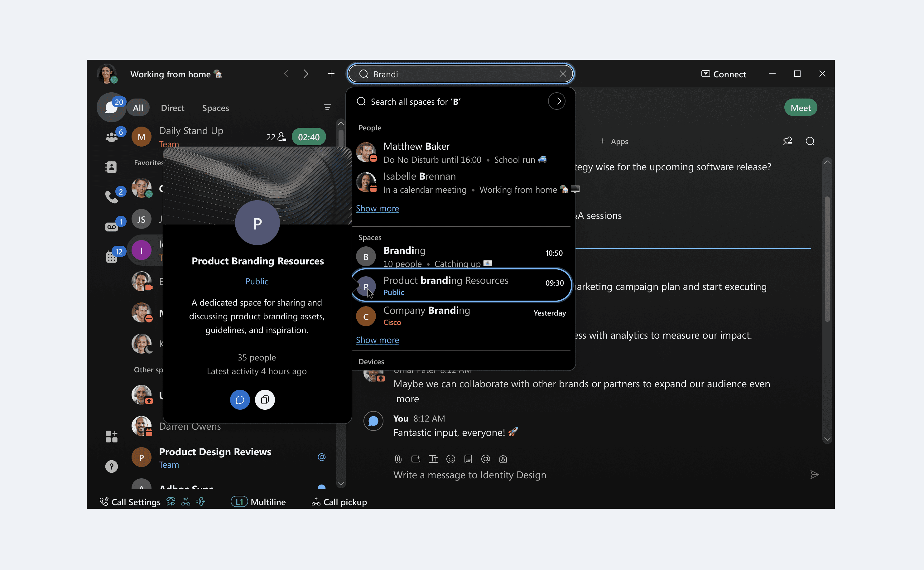Send the message with the arrow icon
This screenshot has height=570, width=924.
(814, 475)
